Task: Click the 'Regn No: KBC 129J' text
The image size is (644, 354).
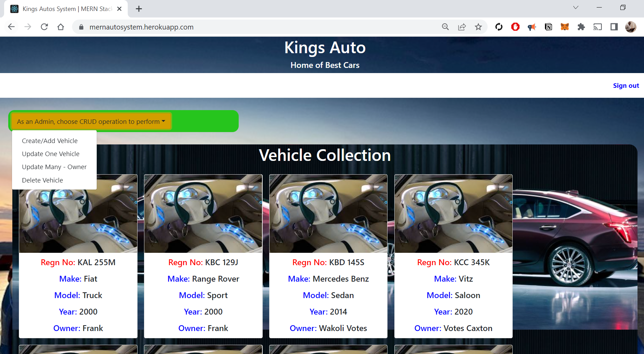Action: pyautogui.click(x=203, y=262)
